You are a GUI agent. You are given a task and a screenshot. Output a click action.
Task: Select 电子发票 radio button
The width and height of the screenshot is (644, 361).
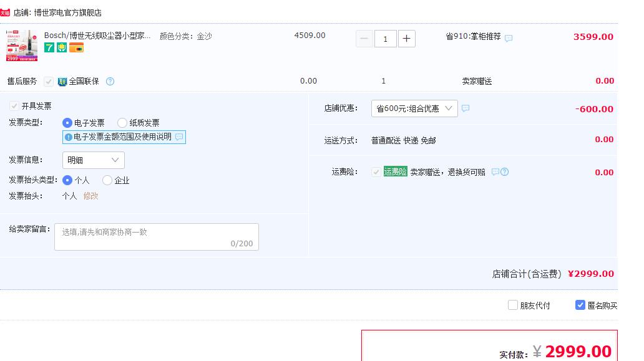(x=67, y=123)
